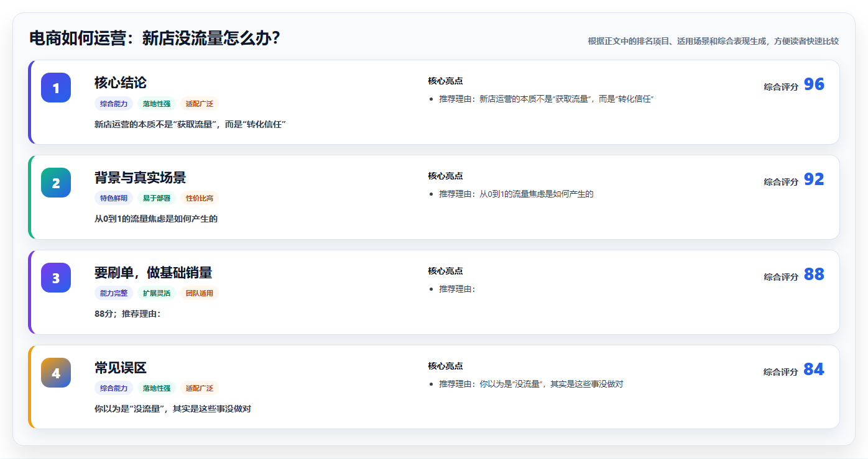Select the 特色鲜明 tag
The height and width of the screenshot is (459, 868).
[x=114, y=199]
